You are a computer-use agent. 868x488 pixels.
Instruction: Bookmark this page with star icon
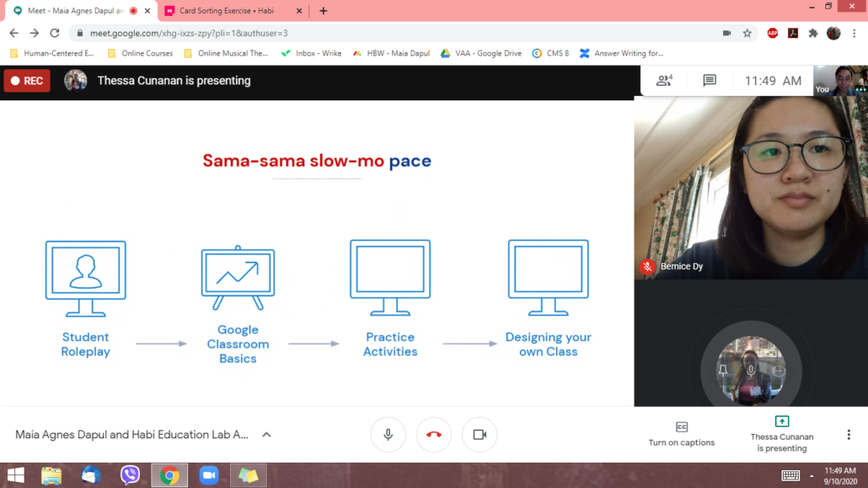click(747, 33)
